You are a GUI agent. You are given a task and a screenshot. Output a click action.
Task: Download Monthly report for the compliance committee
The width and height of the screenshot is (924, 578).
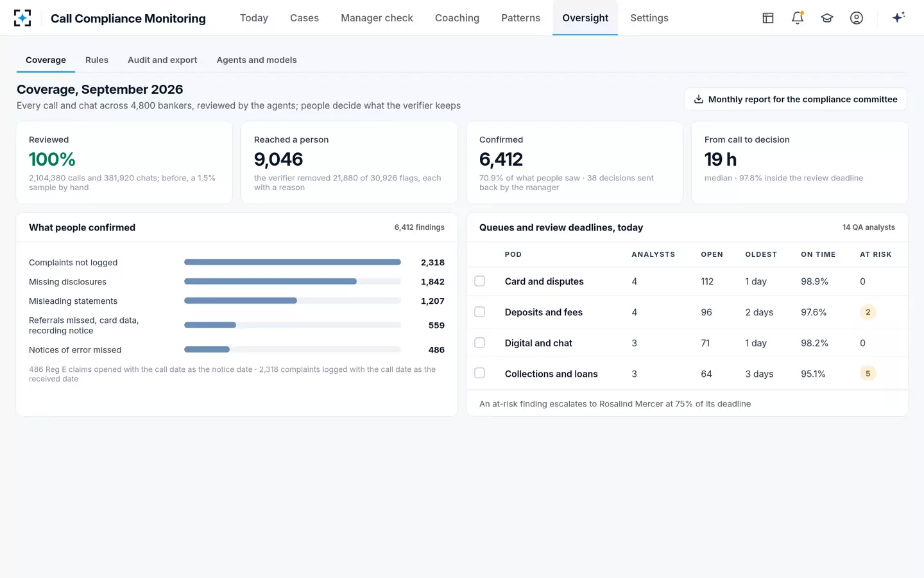coord(796,99)
